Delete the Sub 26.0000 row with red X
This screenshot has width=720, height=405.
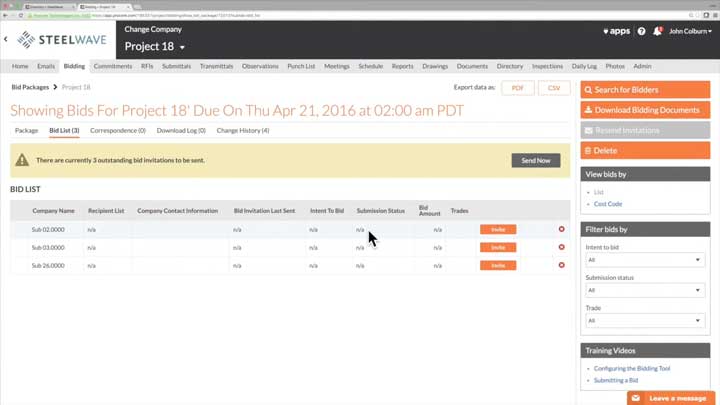click(561, 265)
